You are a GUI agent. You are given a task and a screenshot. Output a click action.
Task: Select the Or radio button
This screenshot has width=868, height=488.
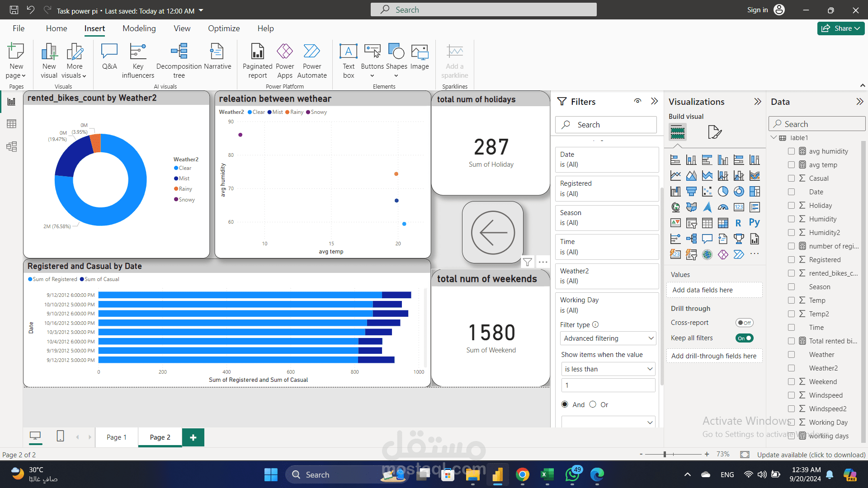pos(593,404)
